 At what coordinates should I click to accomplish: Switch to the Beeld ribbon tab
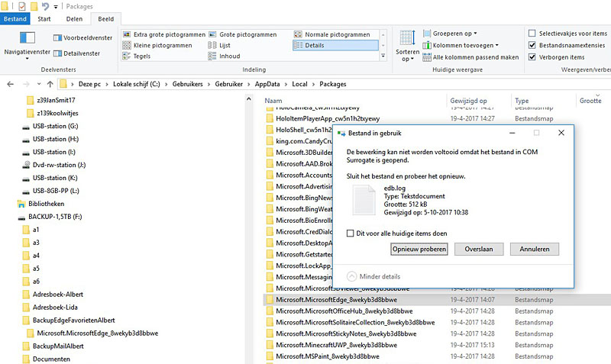pos(106,18)
